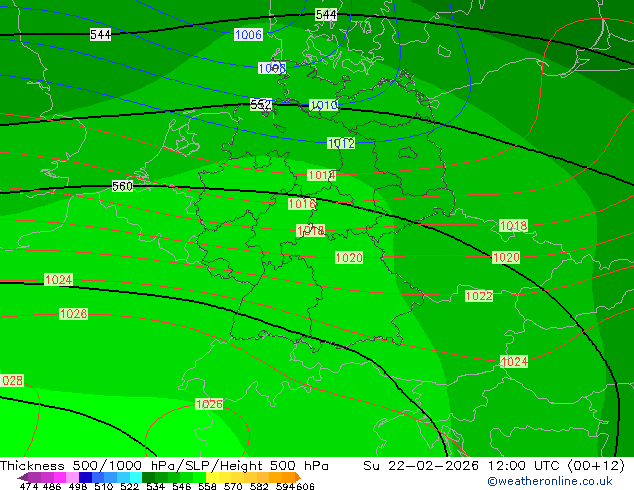Image resolution: width=634 pixels, height=490 pixels.
Task: Click the 570 value in the legend scale
Action: [233, 486]
